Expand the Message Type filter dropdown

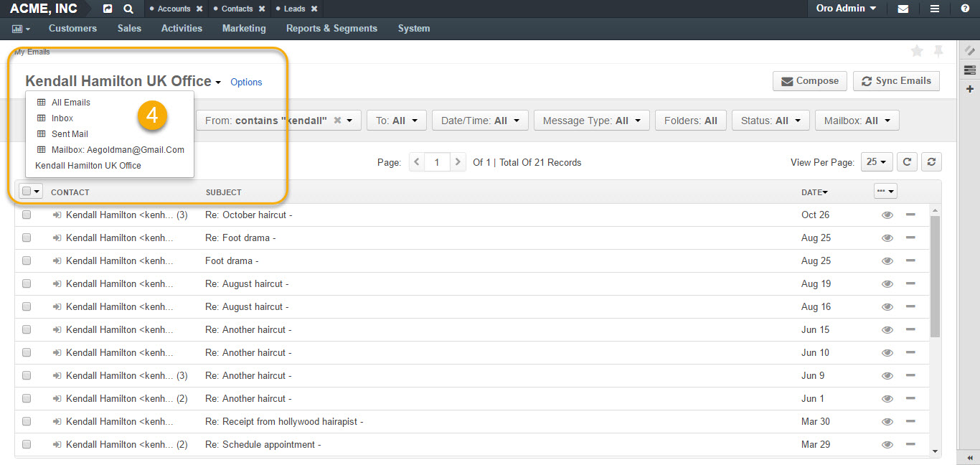click(592, 121)
